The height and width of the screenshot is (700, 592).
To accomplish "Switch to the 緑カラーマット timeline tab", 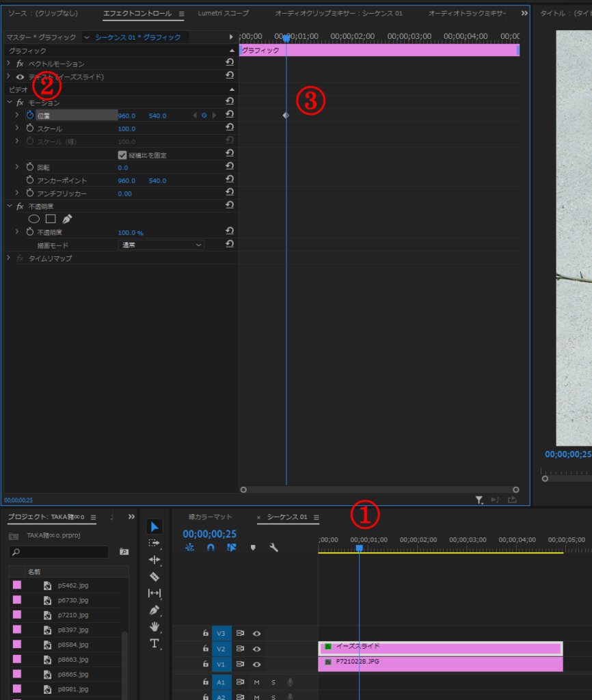I will coord(211,517).
